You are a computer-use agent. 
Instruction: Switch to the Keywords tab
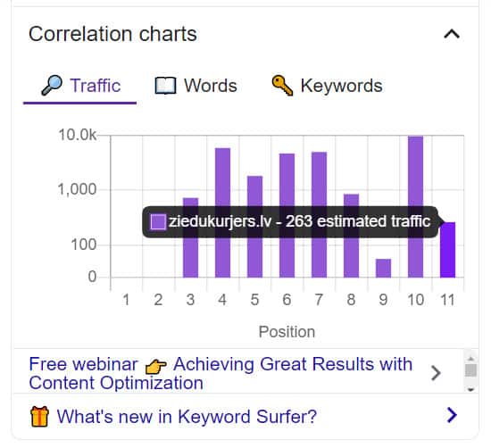coord(328,86)
